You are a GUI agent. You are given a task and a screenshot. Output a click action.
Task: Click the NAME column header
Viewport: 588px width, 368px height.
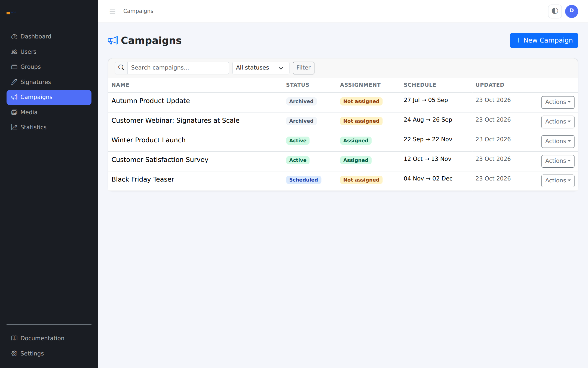120,85
